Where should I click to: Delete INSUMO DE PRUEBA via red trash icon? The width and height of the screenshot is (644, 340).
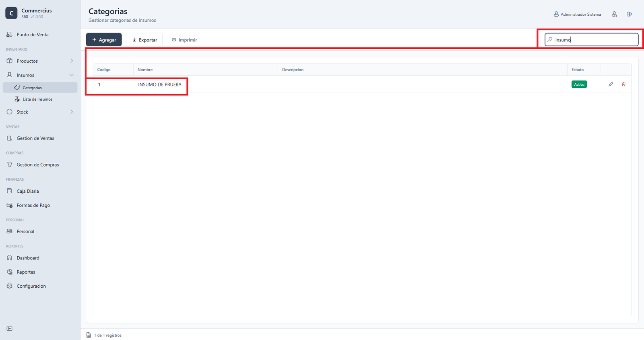click(623, 84)
